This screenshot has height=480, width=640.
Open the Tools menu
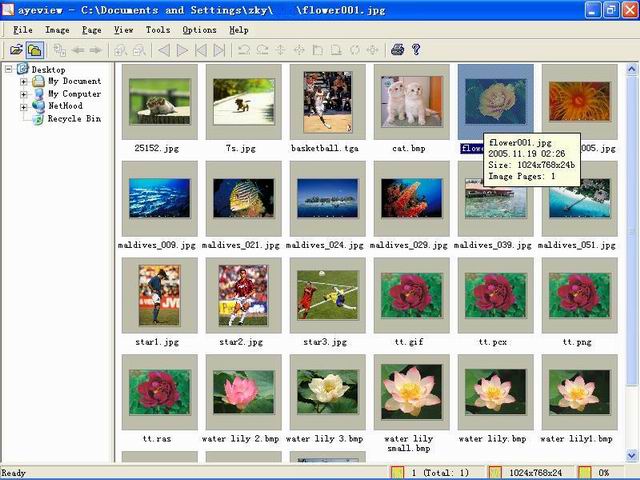click(x=157, y=30)
